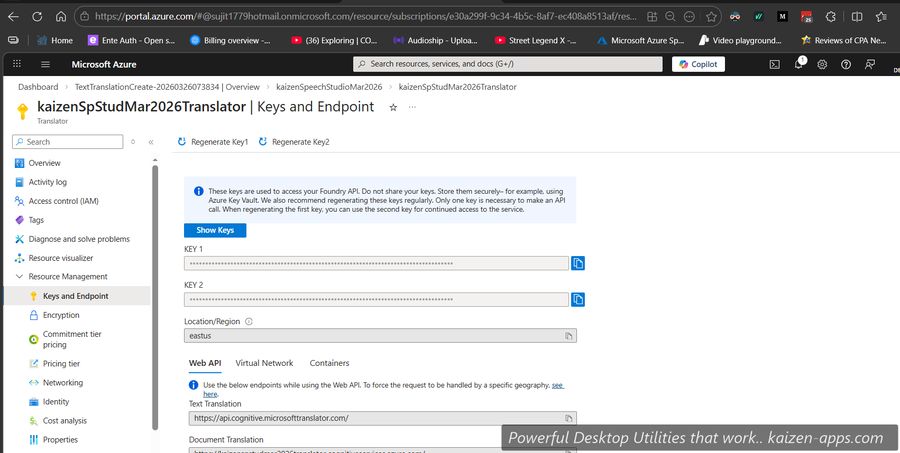Image resolution: width=900 pixels, height=453 pixels.
Task: Click the kaizenSpeechStudioMar2026 breadcrumb
Action: (329, 87)
